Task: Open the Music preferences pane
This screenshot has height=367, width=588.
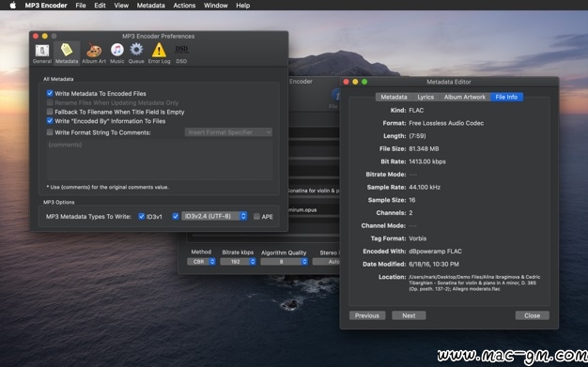Action: coord(117,54)
